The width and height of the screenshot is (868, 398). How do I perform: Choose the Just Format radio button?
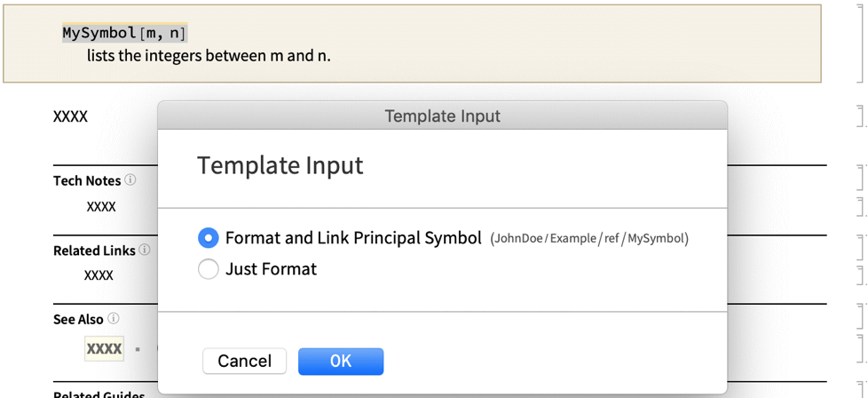209,269
